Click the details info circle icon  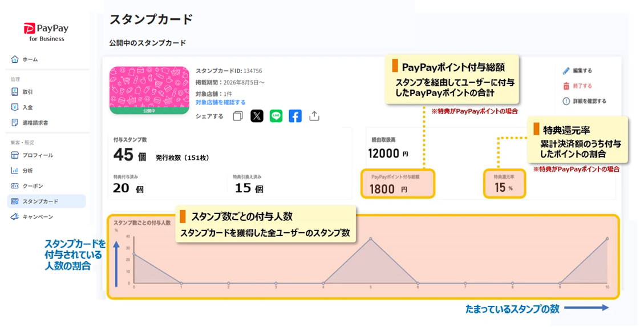[566, 101]
